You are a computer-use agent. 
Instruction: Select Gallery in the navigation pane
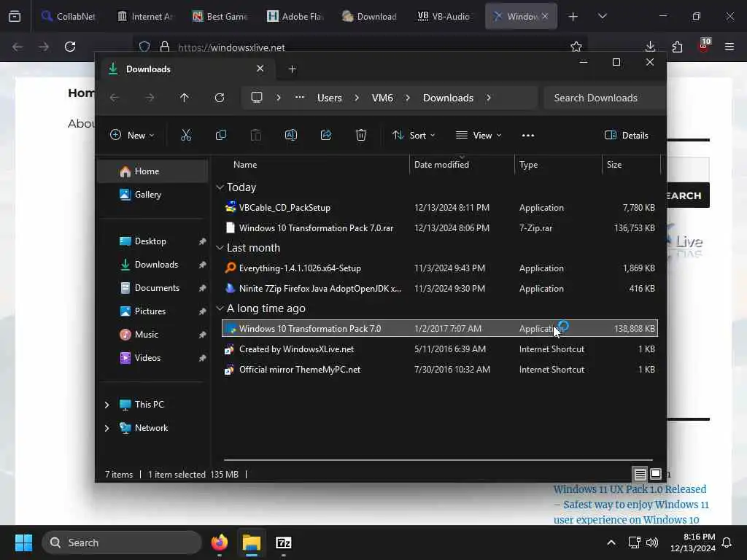(x=152, y=194)
